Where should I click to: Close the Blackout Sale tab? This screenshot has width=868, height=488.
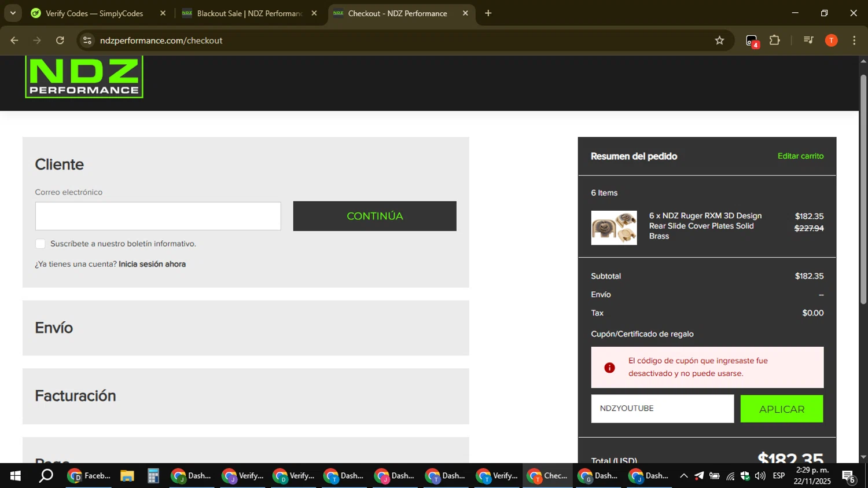pos(314,13)
